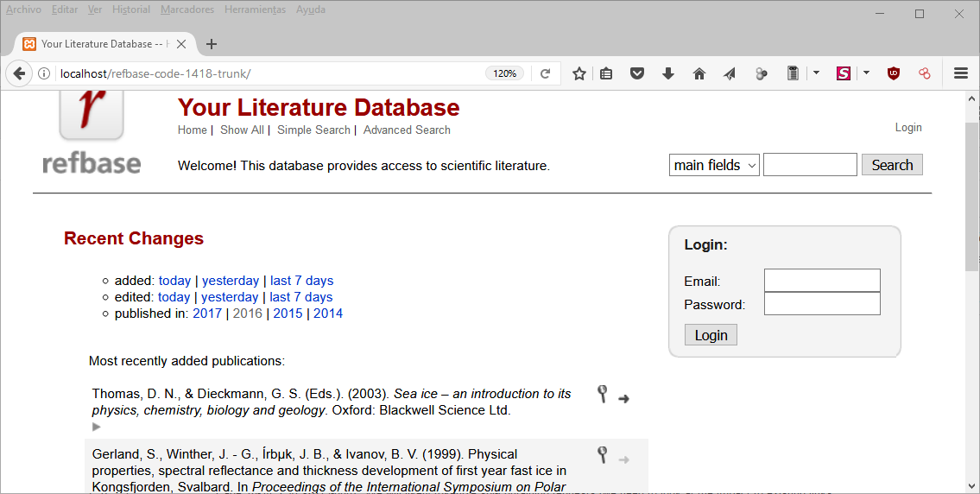Show records added in last 7 days
Image resolution: width=980 pixels, height=494 pixels.
301,280
